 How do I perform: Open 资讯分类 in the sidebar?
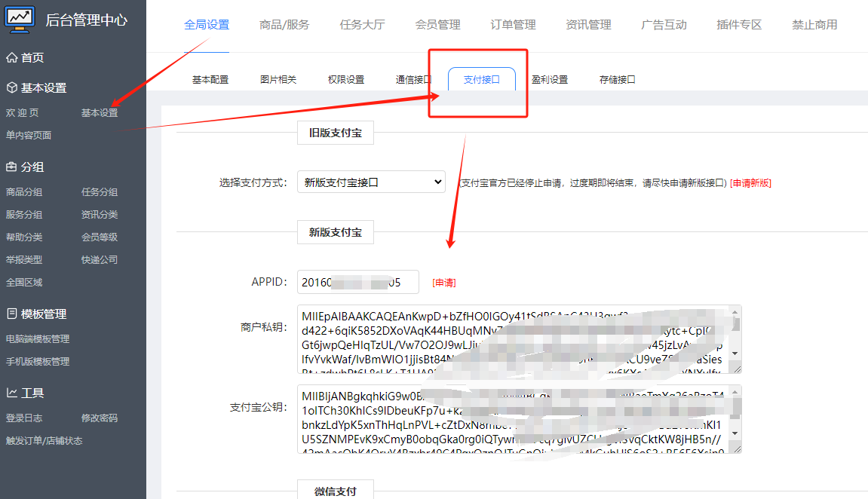[100, 215]
